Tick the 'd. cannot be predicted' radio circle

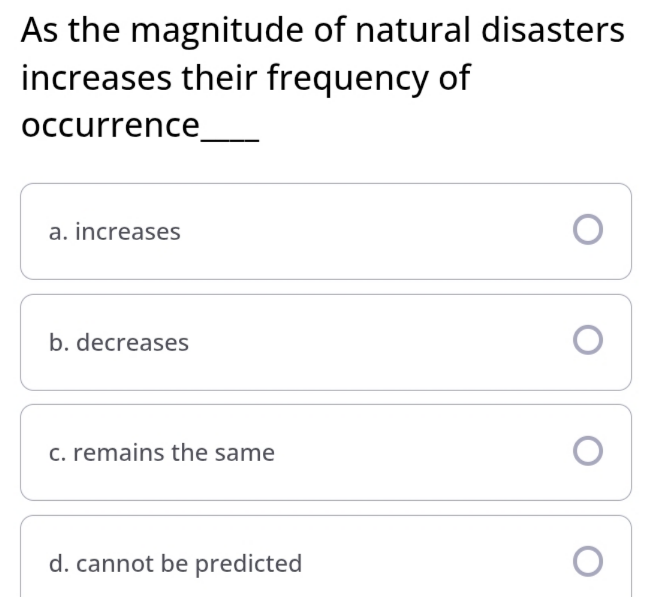588,562
